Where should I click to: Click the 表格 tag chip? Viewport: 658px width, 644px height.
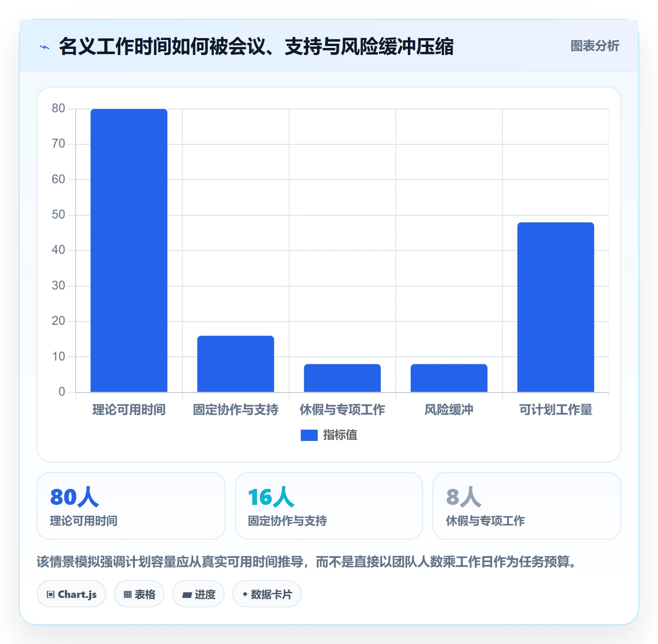139,594
